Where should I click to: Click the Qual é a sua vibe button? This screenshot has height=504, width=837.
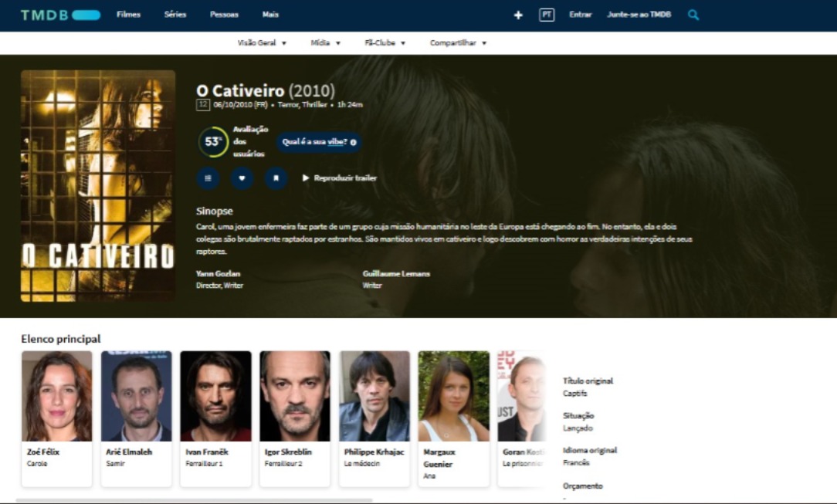(x=319, y=142)
